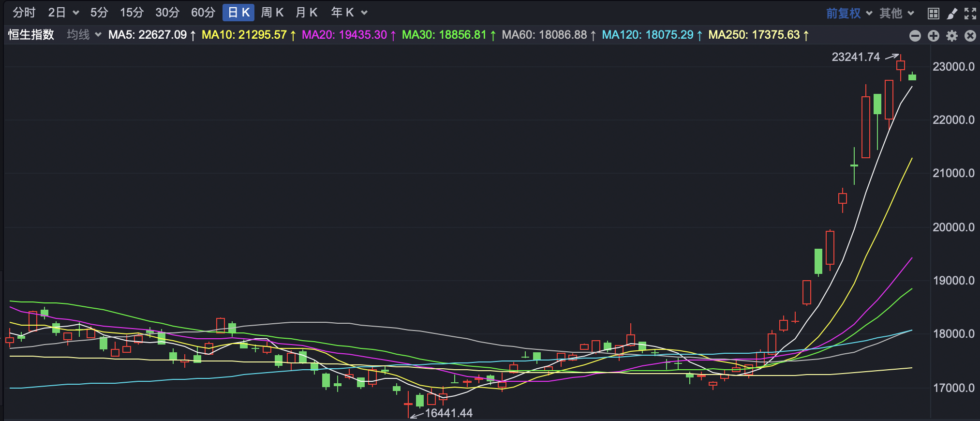Open indicator settings gear icon
The width and height of the screenshot is (980, 421).
952,36
